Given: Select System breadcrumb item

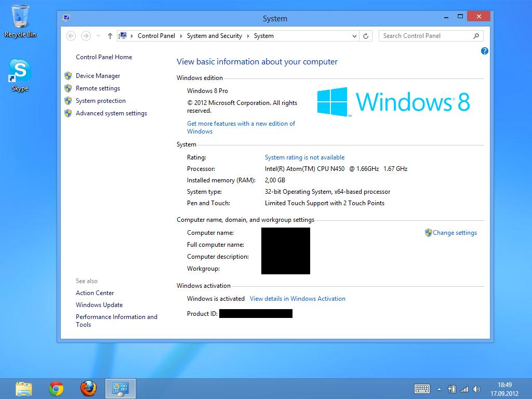Looking at the screenshot, I should click(263, 36).
